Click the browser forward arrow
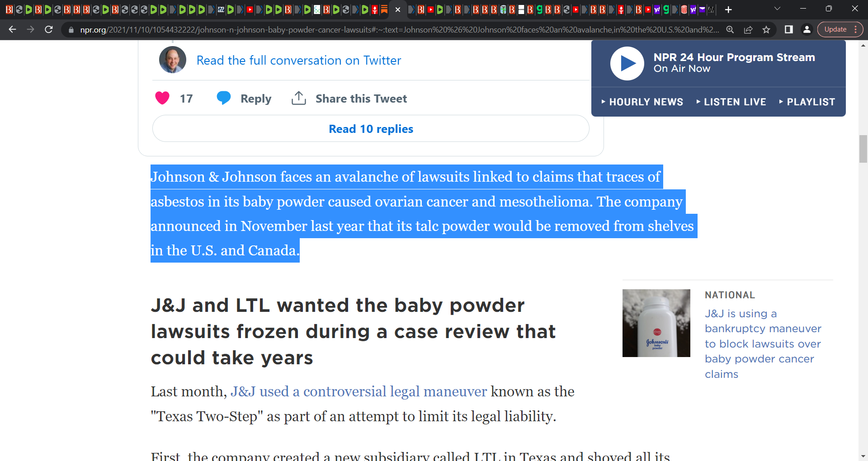Screen dimensions: 868x461 point(30,29)
